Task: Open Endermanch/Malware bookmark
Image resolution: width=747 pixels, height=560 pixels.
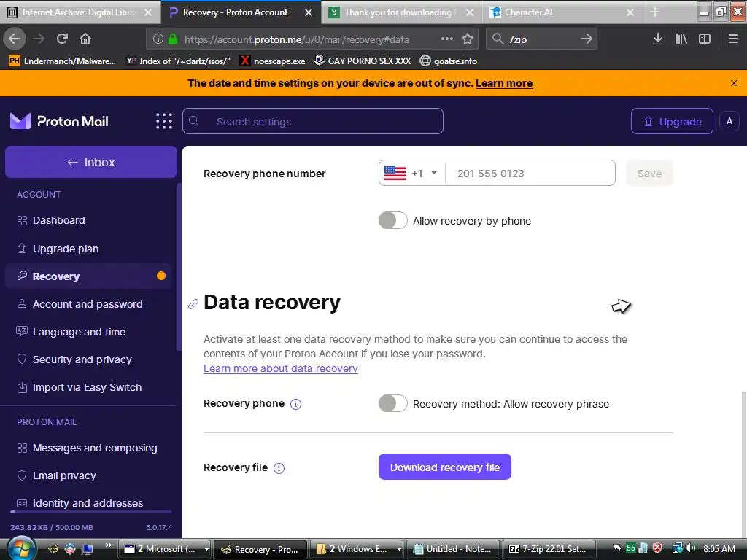Action: pyautogui.click(x=62, y=61)
